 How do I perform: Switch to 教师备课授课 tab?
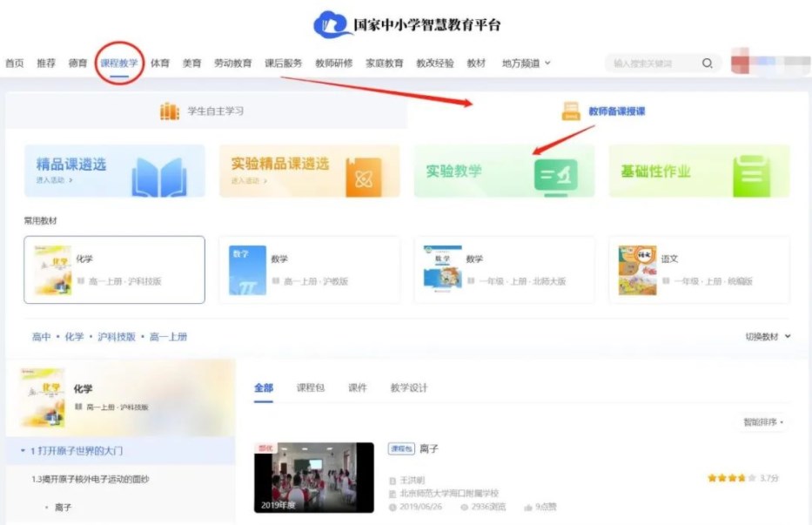point(607,111)
